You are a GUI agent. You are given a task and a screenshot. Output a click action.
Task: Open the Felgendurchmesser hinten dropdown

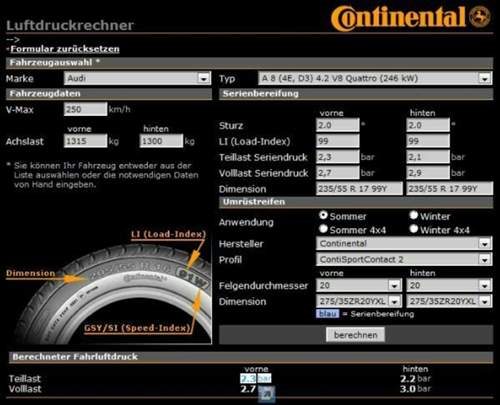(x=449, y=285)
